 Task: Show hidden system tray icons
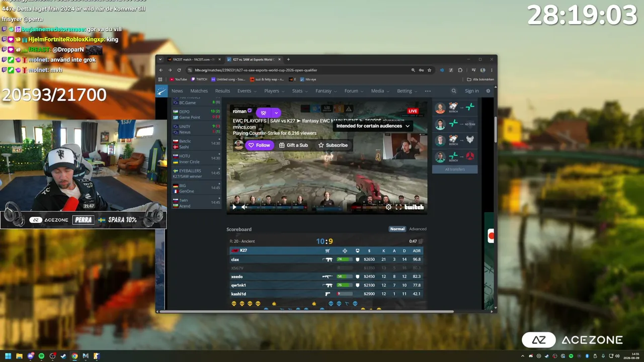point(523,356)
